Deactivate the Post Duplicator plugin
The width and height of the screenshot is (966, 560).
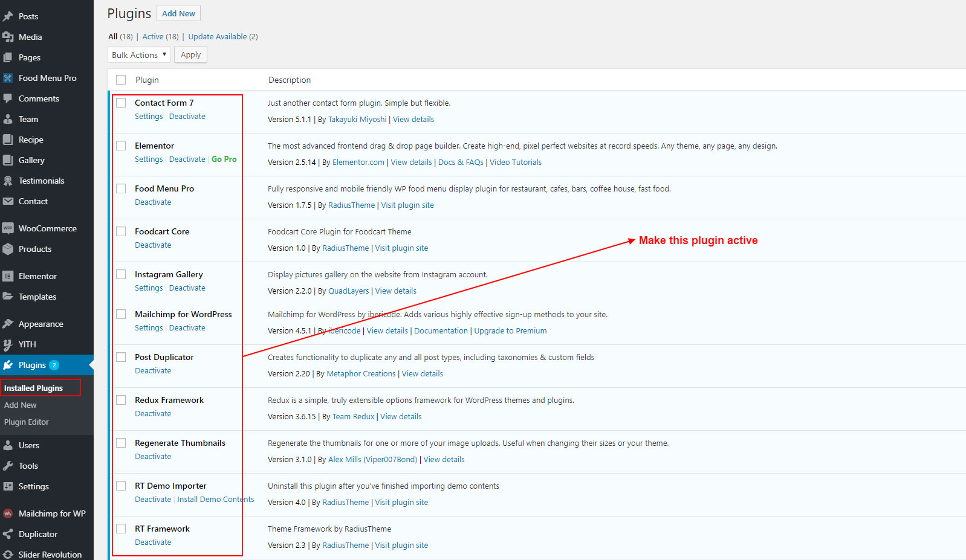[153, 371]
